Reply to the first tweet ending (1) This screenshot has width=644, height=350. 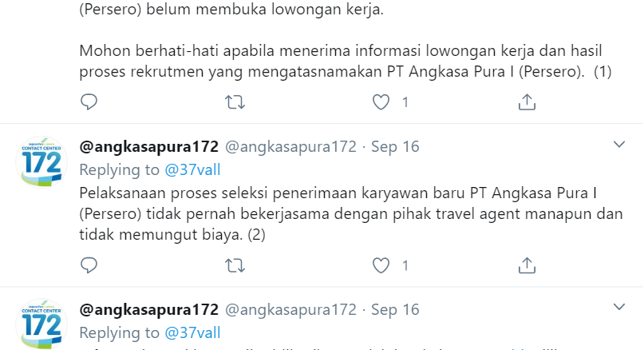tap(89, 102)
